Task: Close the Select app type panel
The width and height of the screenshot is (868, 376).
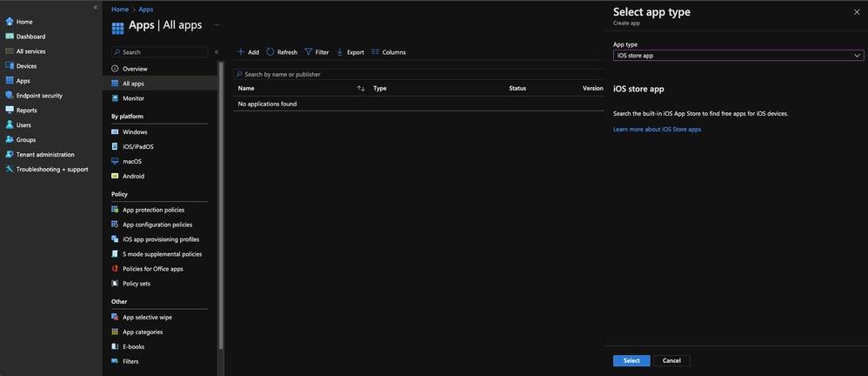Action: pos(857,12)
